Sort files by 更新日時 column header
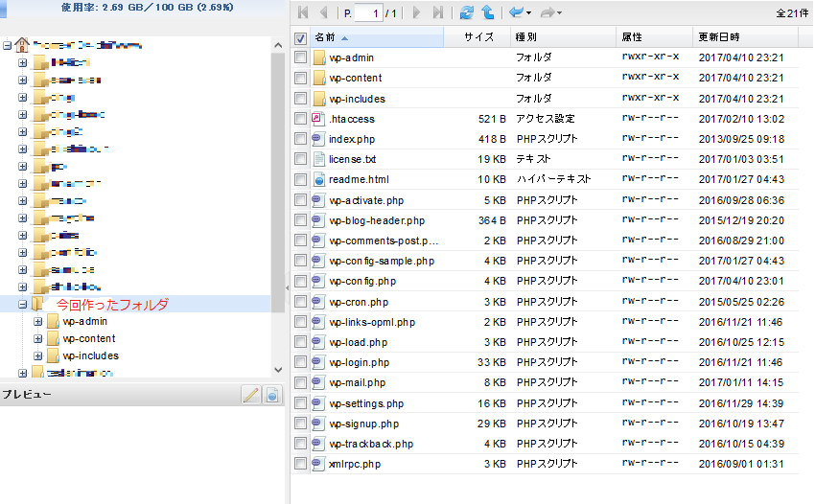 click(719, 37)
